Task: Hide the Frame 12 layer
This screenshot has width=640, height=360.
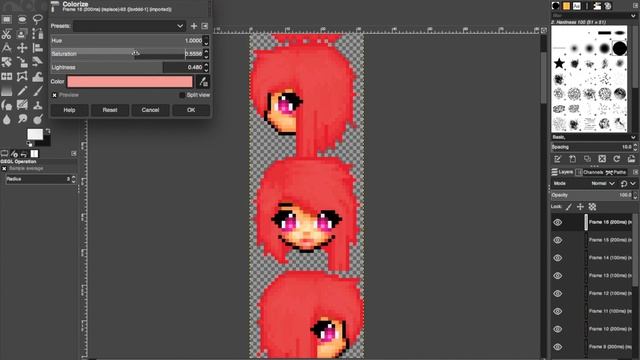Action: tap(558, 293)
